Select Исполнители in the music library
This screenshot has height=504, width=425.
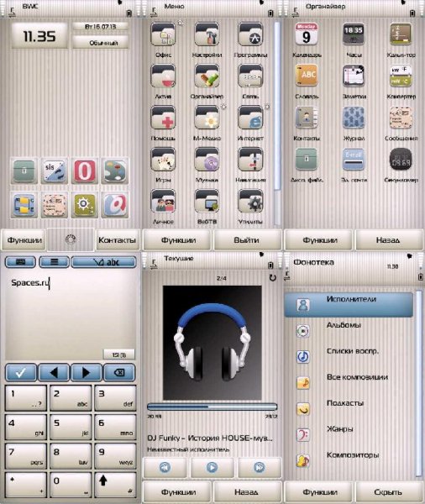[349, 305]
